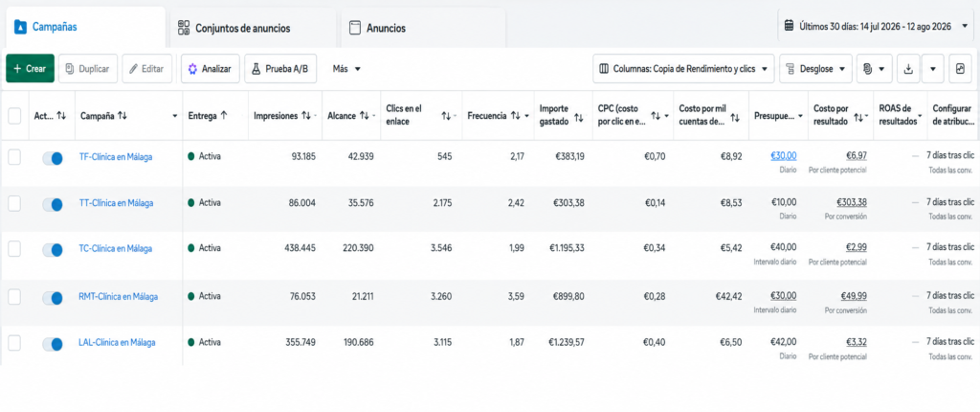The height and width of the screenshot is (412, 980).
Task: Click the Analizar icon button
Action: [192, 69]
